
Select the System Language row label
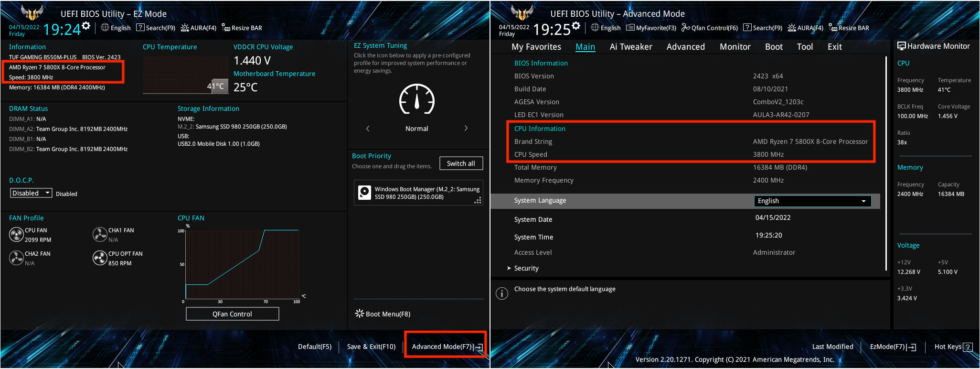click(x=540, y=200)
